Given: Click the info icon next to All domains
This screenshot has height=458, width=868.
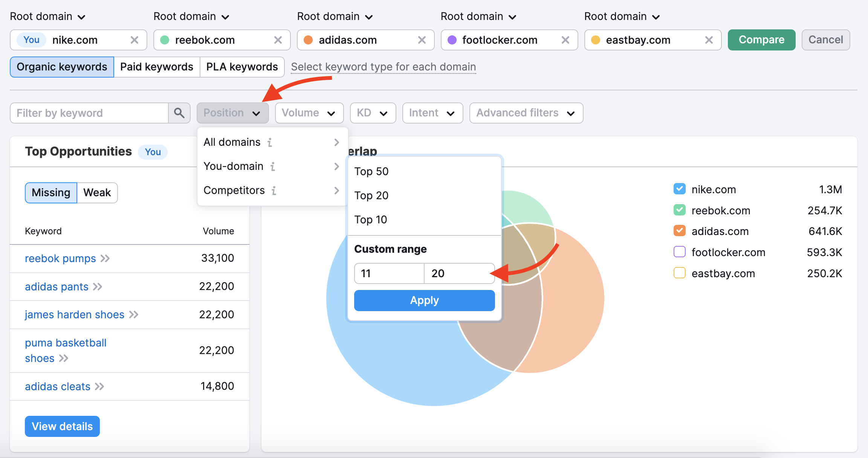Looking at the screenshot, I should [269, 142].
